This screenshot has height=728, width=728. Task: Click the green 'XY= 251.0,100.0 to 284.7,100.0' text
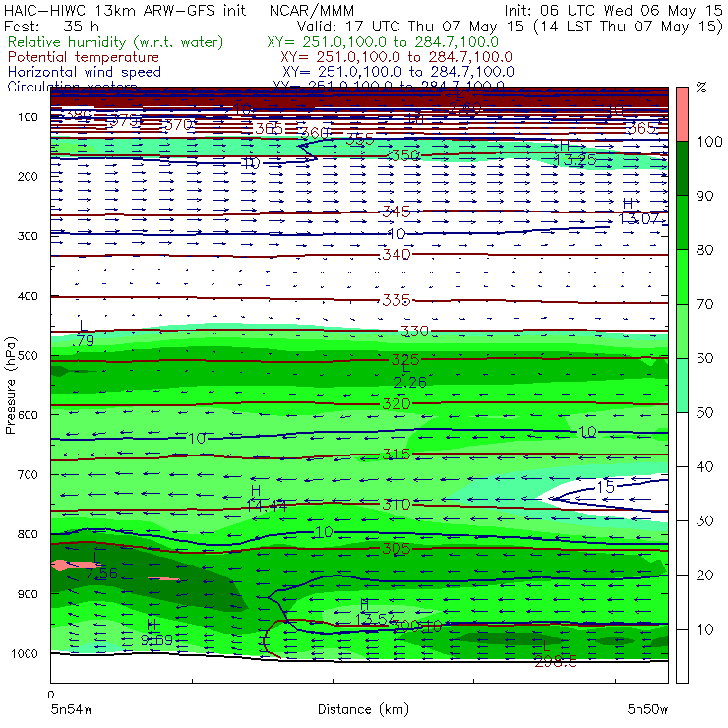click(x=383, y=42)
